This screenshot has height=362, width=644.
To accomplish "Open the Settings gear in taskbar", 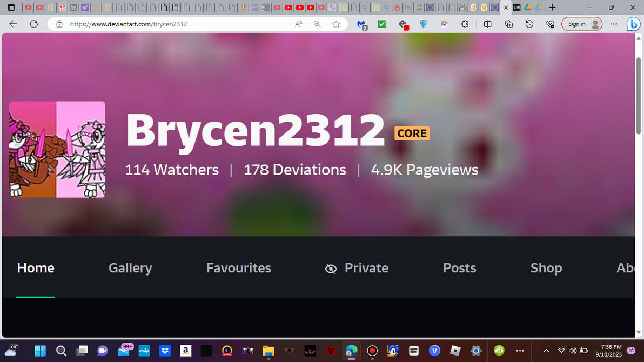I will pos(476,351).
